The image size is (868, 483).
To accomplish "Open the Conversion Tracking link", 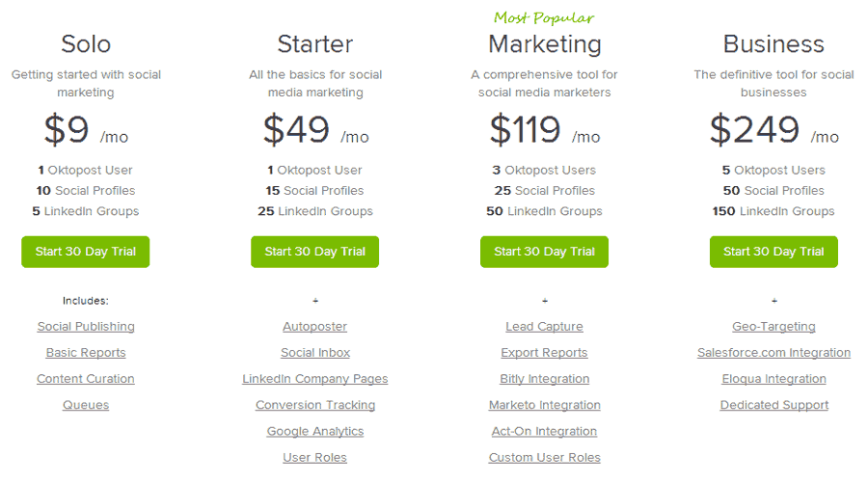I will coord(315,405).
